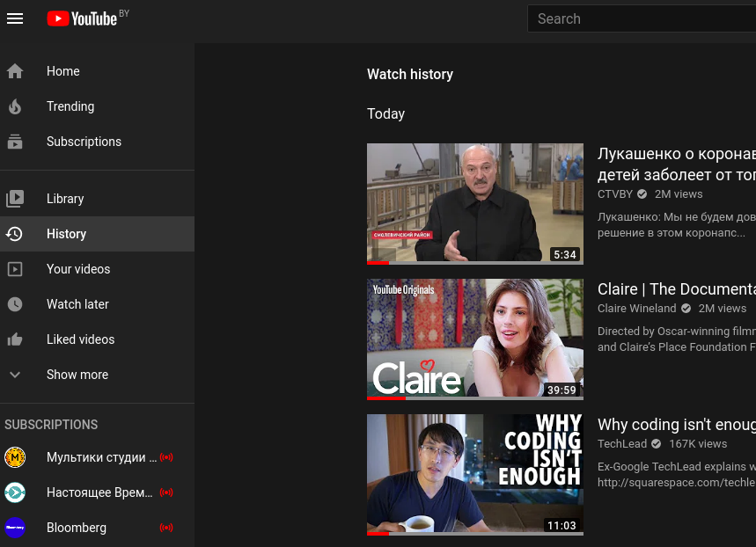Open TechLead channel link
Screen dimensions: 756x547
click(x=622, y=444)
